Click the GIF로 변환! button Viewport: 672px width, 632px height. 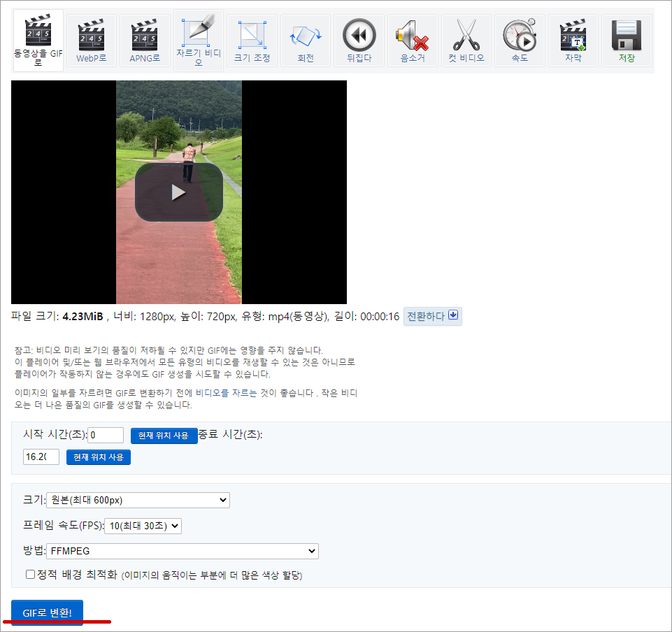[47, 612]
